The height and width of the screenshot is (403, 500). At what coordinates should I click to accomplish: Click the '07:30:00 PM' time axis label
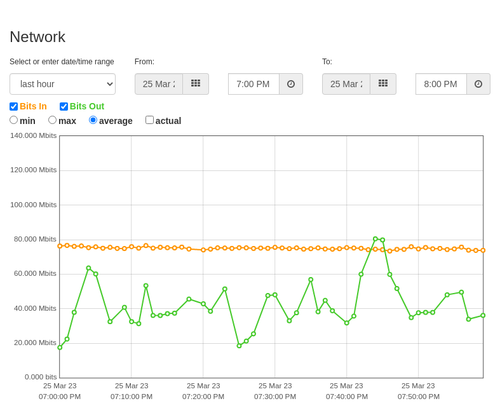coord(275,397)
